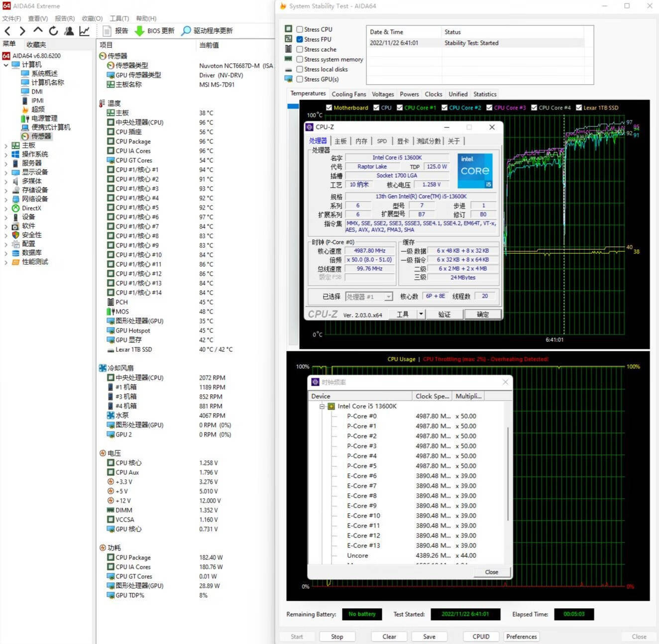Click the disk icon beside Stress local disks
Image resolution: width=659 pixels, height=644 pixels.
point(289,69)
